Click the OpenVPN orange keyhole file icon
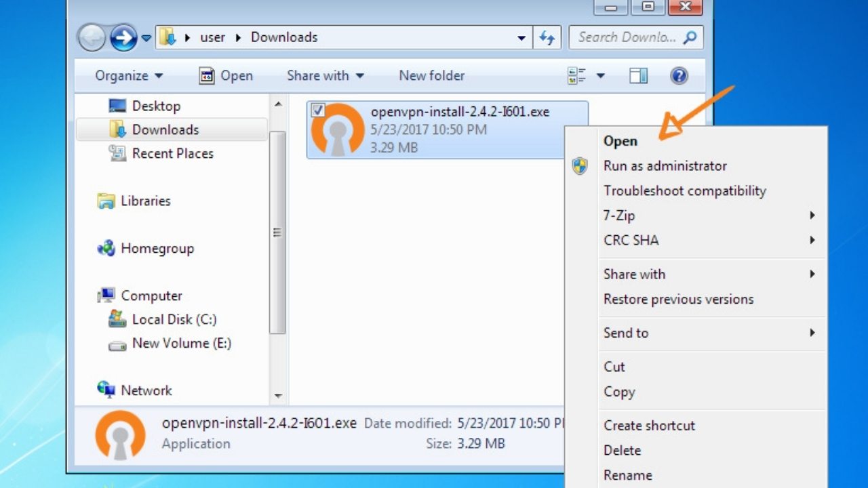Screen dimensions: 868x488 337,129
